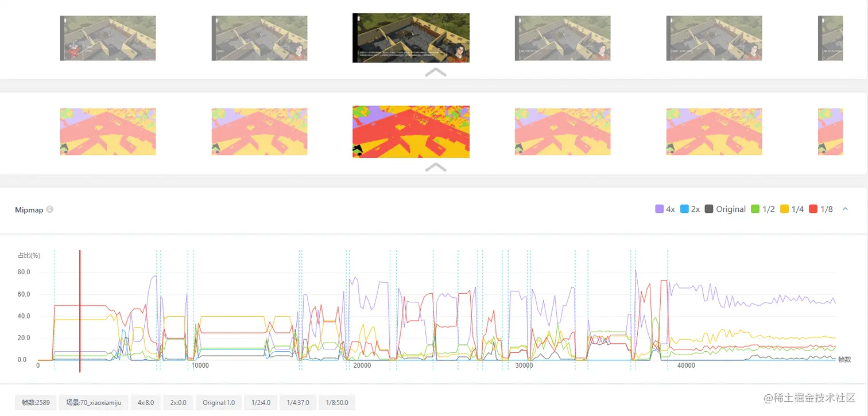Select the highlighted mipmap heatmap thumbnail

click(411, 131)
